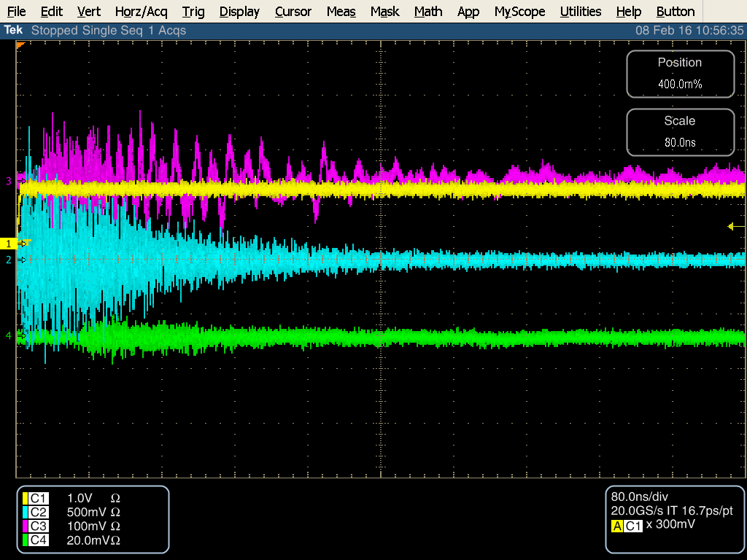
Task: Select the C3 label in channel legend
Action: (x=38, y=526)
